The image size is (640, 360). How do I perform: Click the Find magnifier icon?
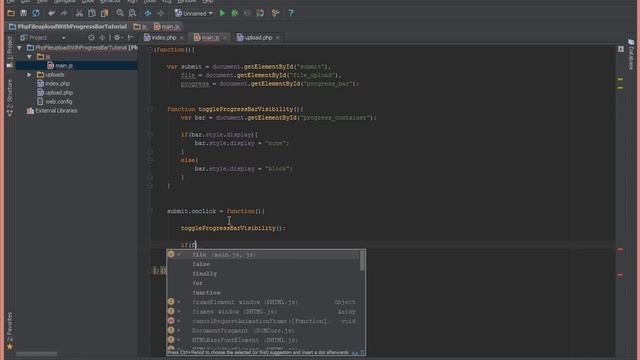tap(120, 13)
